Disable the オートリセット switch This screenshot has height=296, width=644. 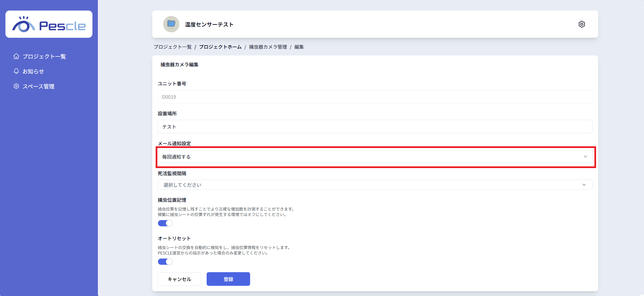click(x=165, y=262)
